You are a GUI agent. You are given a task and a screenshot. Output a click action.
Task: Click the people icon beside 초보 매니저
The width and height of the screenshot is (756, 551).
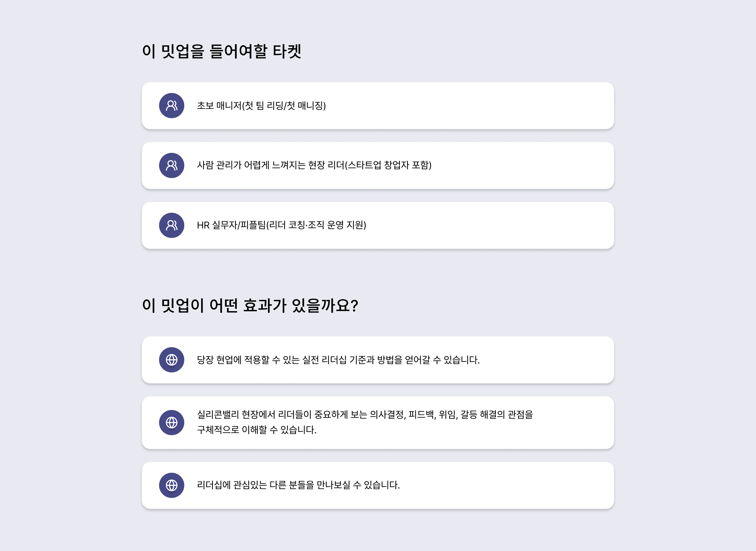tap(172, 106)
